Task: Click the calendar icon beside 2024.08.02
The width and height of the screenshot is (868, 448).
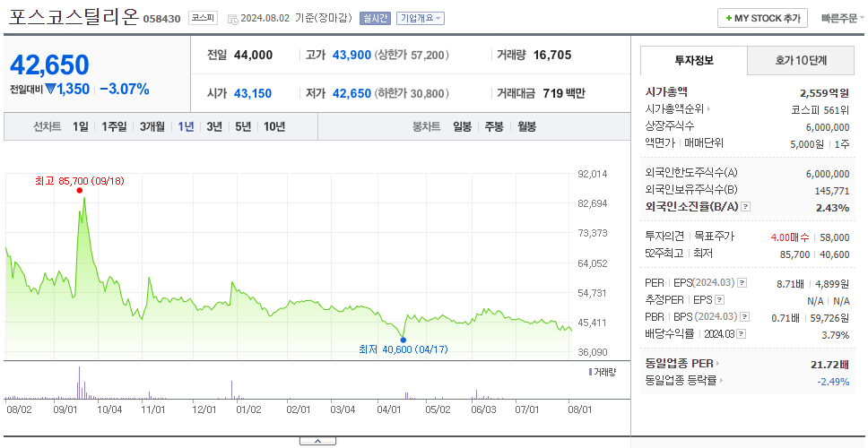Action: [x=232, y=19]
